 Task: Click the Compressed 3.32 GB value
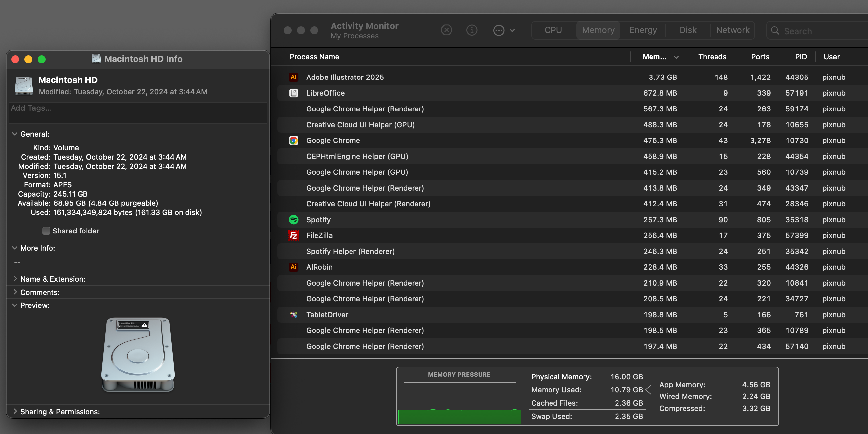[756, 408]
